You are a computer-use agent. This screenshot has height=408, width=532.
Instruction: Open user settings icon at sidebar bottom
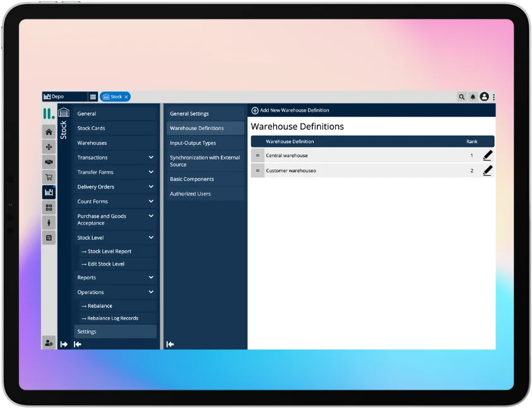[x=49, y=342]
